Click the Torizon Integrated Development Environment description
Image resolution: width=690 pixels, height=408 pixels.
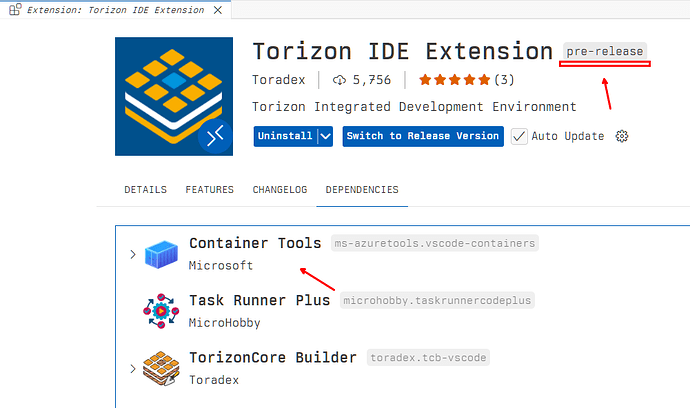[414, 107]
